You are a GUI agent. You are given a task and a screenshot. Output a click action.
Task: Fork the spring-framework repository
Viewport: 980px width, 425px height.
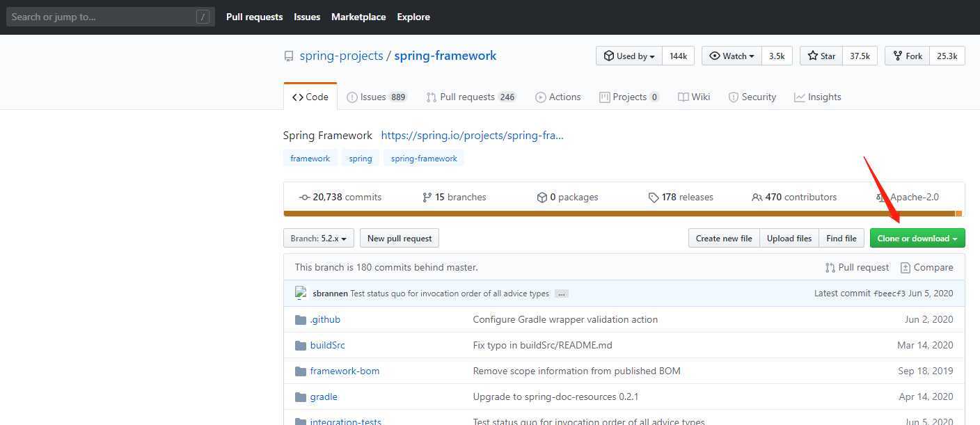click(x=907, y=56)
